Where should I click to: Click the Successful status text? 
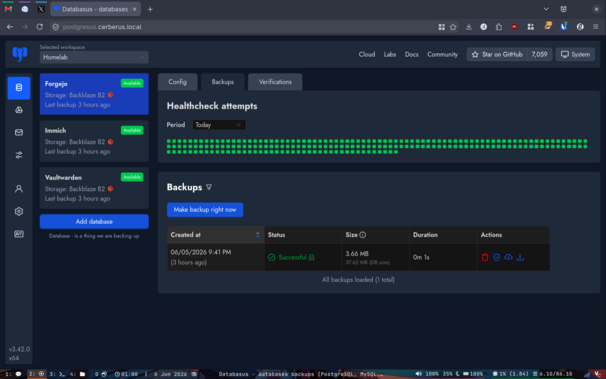(292, 257)
